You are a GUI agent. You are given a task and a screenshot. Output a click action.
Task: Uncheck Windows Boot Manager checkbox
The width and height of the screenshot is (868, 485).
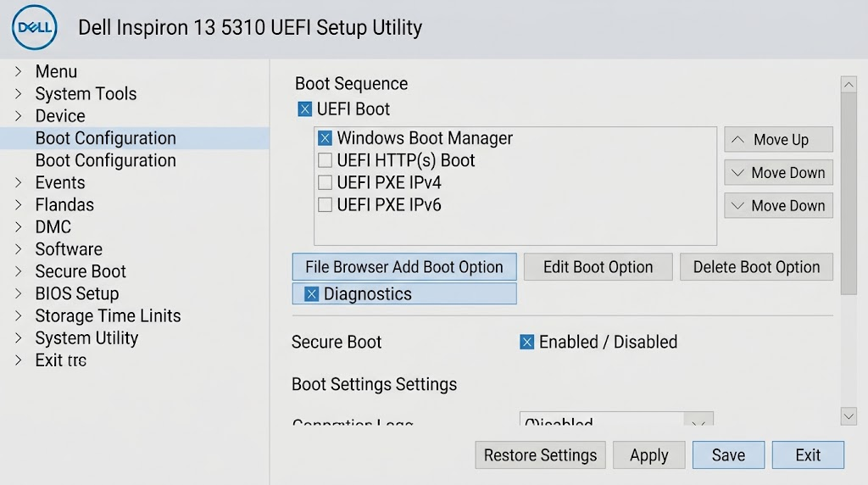(x=325, y=138)
